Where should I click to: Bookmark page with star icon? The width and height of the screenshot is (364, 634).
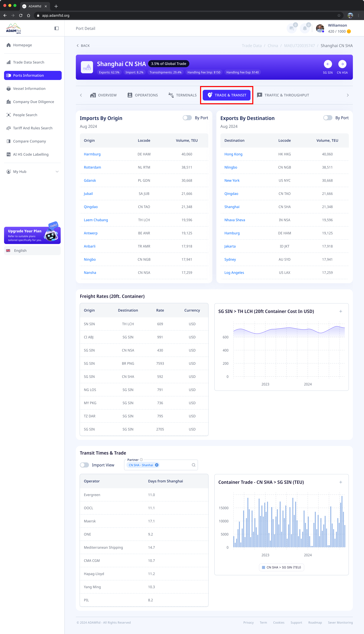pyautogui.click(x=339, y=16)
